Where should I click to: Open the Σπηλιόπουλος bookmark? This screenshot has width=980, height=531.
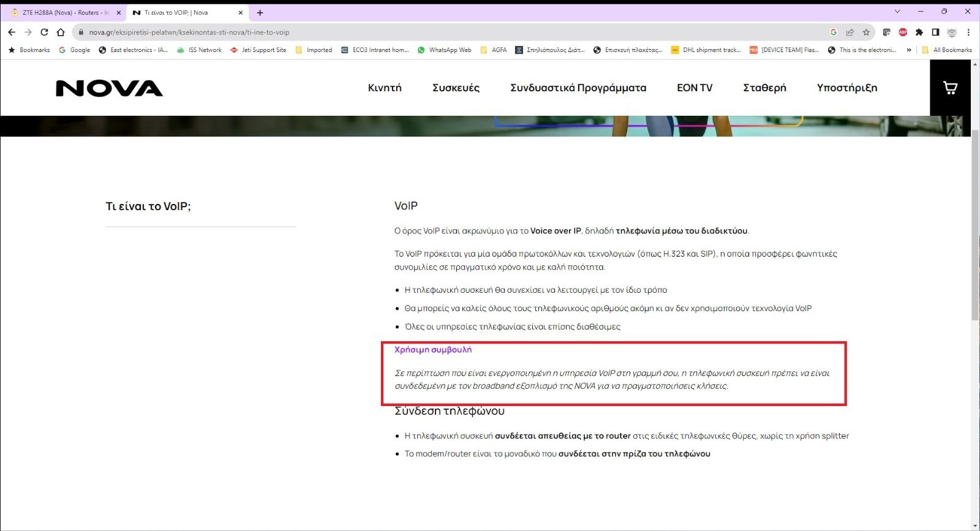click(550, 50)
